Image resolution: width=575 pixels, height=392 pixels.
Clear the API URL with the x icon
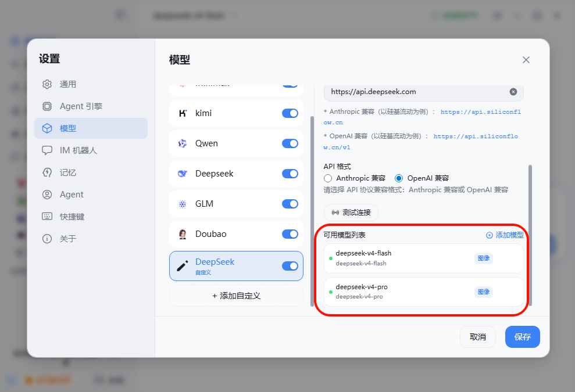513,92
